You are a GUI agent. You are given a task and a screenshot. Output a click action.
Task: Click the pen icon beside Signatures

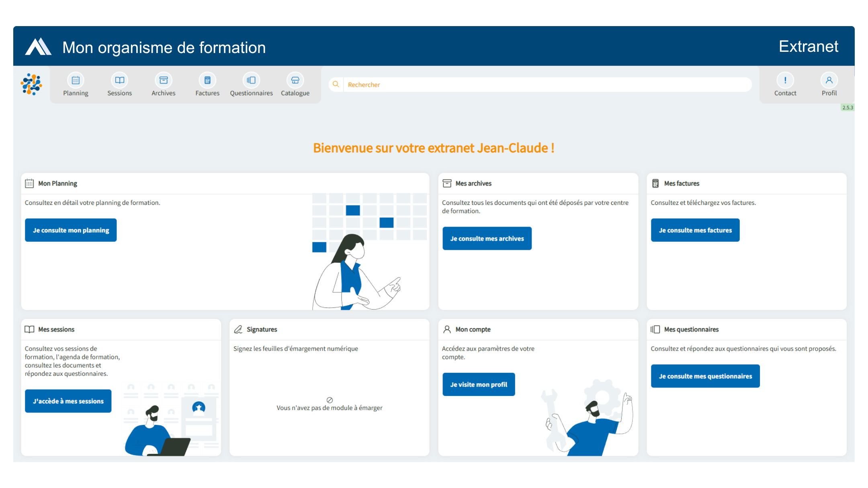238,329
